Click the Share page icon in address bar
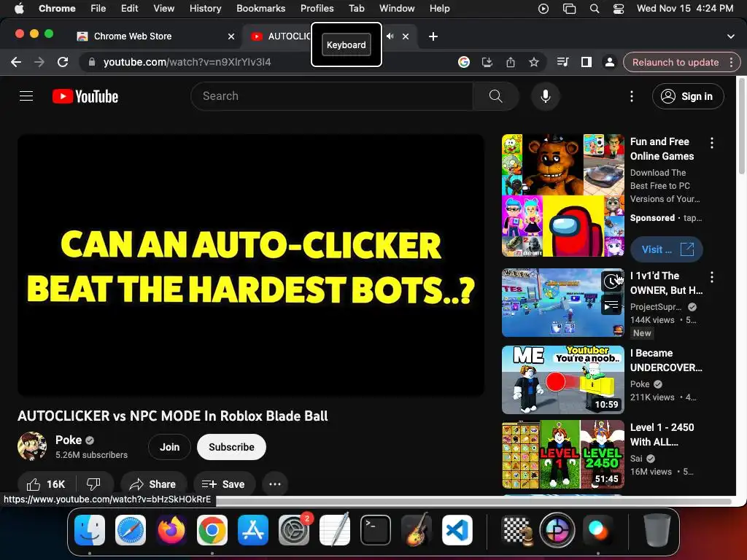Image resolution: width=747 pixels, height=560 pixels. tap(510, 62)
